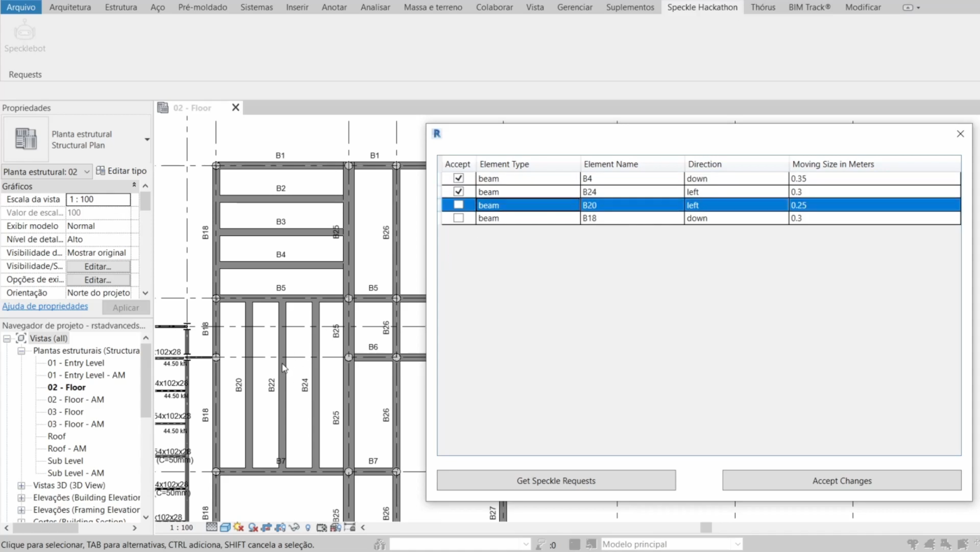Toggle the sun path icon
This screenshot has height=552, width=980.
pos(239,527)
